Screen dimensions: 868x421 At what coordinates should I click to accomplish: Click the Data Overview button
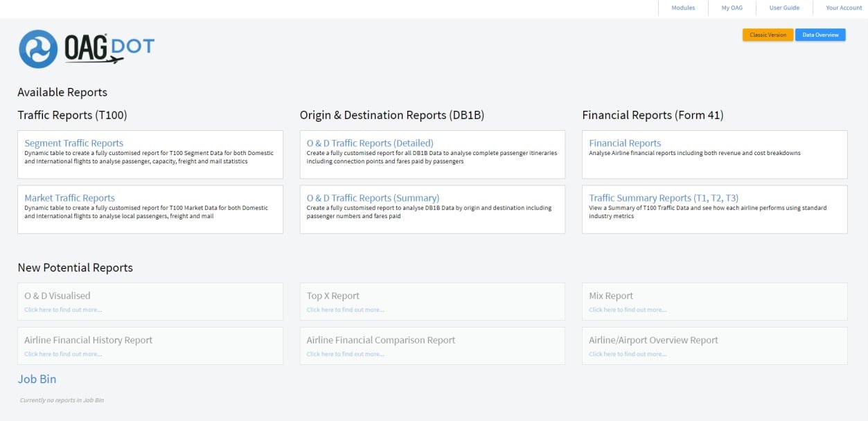820,35
